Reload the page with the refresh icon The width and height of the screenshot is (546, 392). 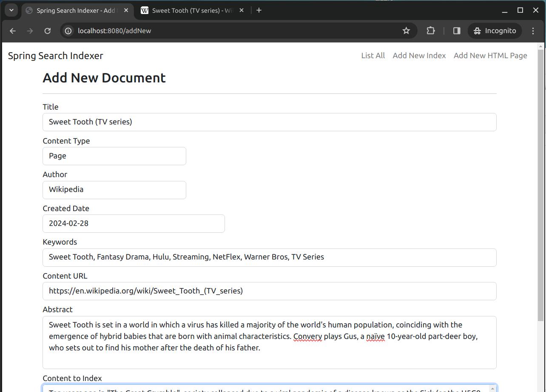point(48,31)
